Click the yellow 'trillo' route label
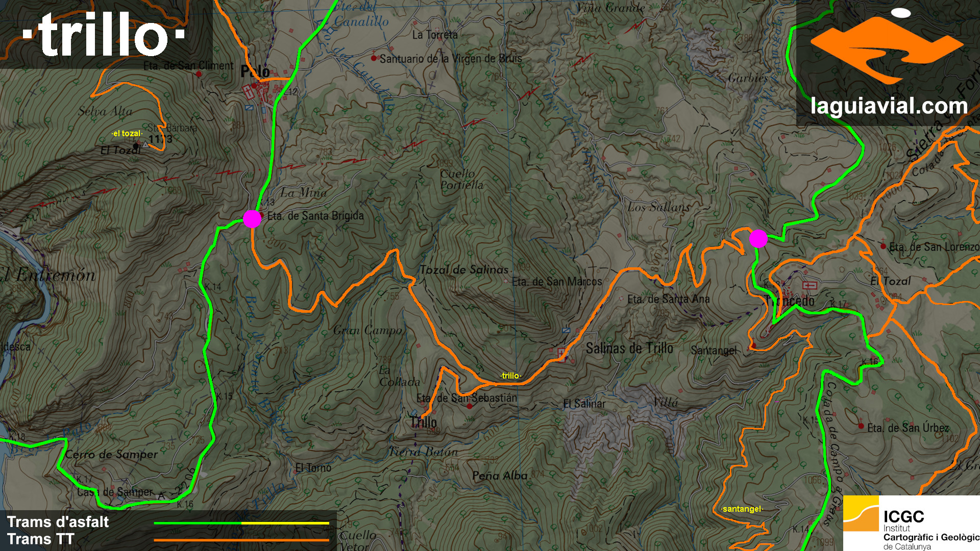Screen dimensions: 980x551 click(x=510, y=376)
